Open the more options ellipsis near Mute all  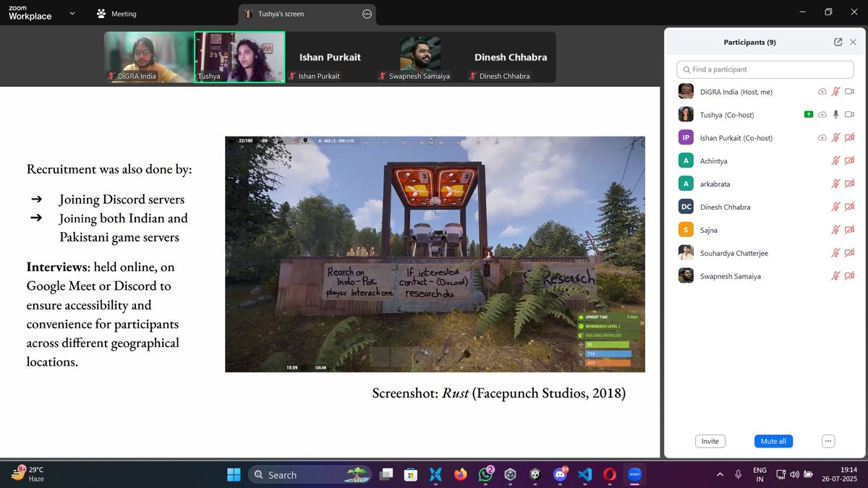pyautogui.click(x=827, y=441)
